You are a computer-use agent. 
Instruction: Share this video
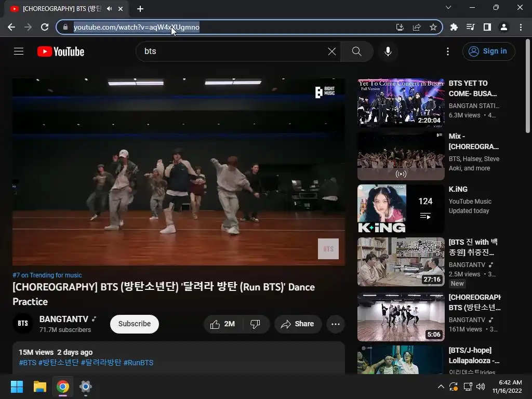298,324
